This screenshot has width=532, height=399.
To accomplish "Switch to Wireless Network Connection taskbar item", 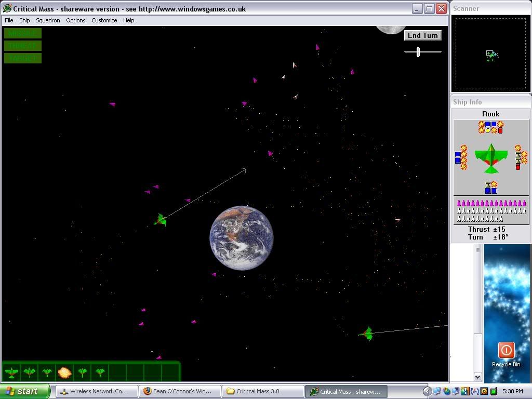I will pos(96,391).
